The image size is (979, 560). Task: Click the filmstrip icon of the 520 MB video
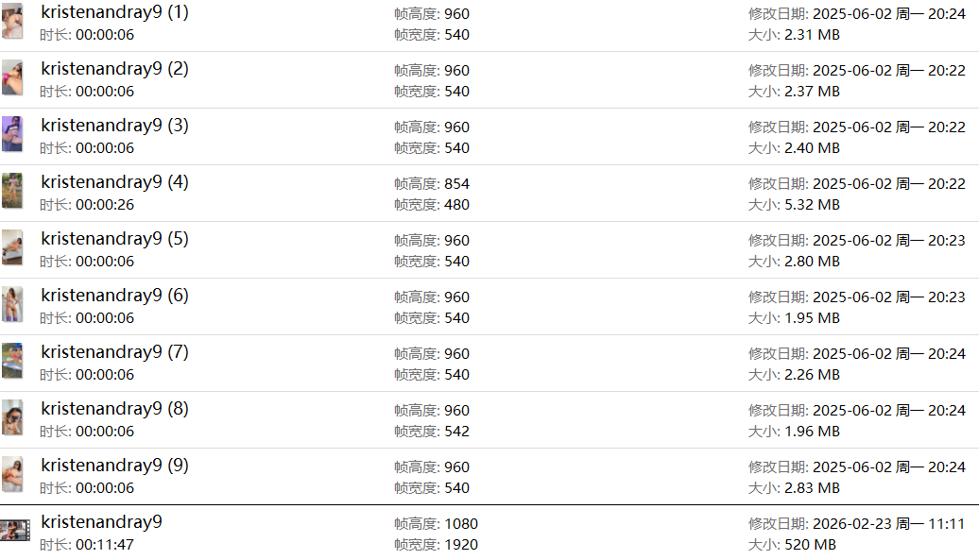(x=15, y=531)
